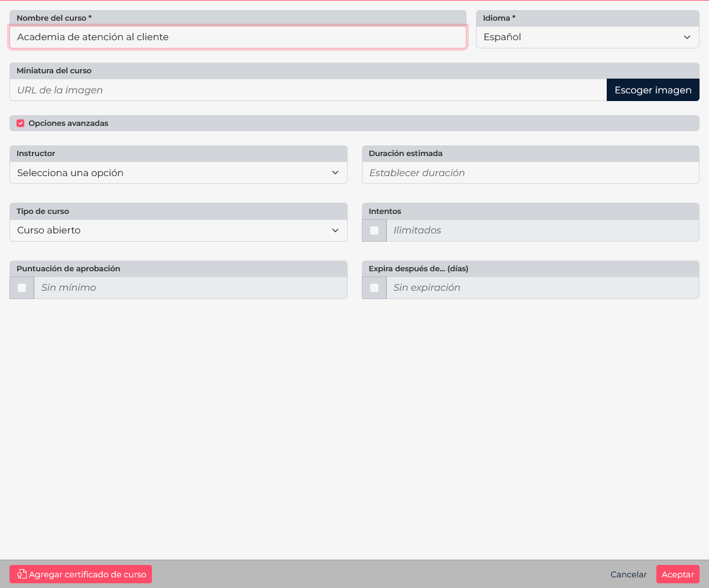This screenshot has width=709, height=588.
Task: Cancel the course form
Action: [x=628, y=574]
